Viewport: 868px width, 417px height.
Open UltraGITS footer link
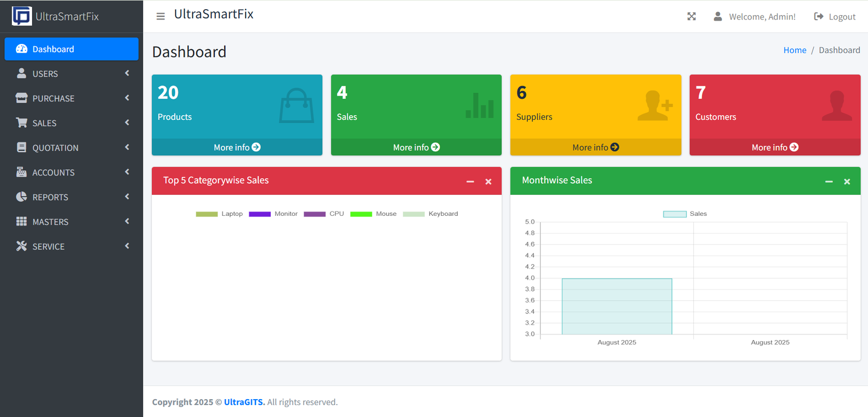[244, 402]
